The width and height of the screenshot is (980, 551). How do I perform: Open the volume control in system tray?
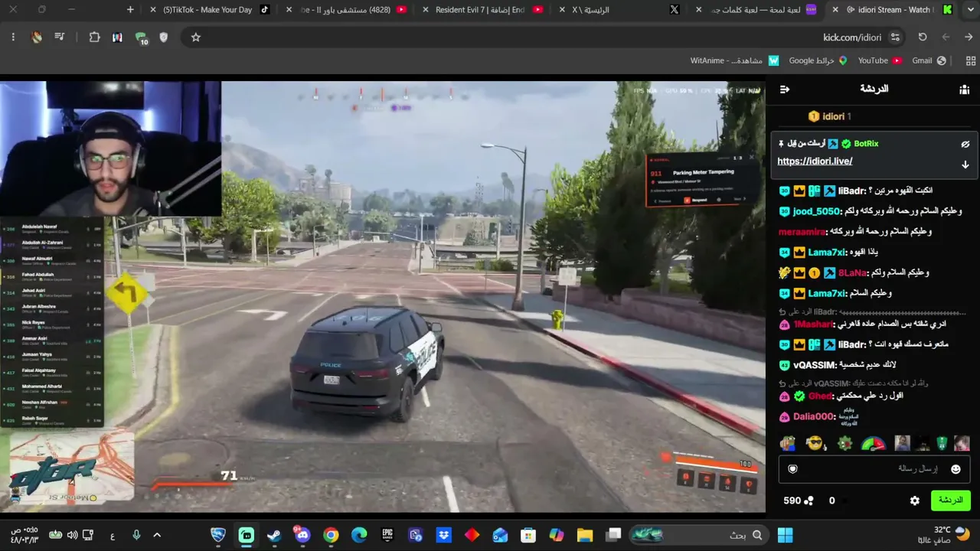[72, 535]
